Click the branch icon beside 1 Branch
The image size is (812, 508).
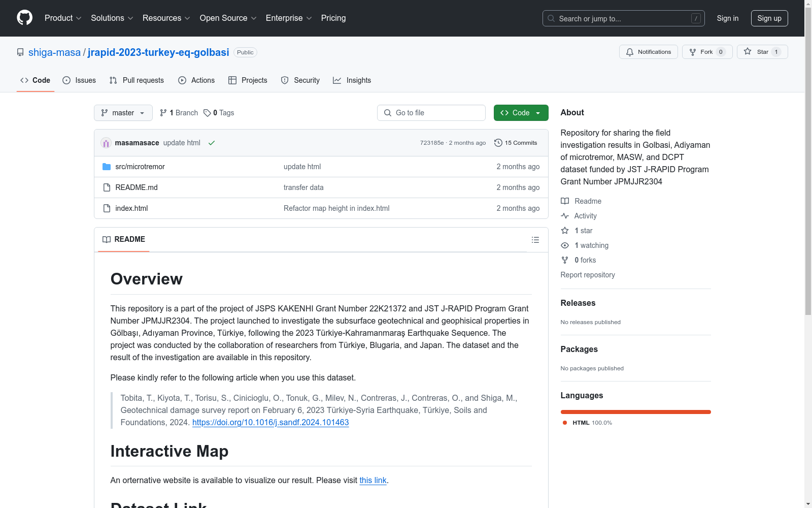coord(163,113)
